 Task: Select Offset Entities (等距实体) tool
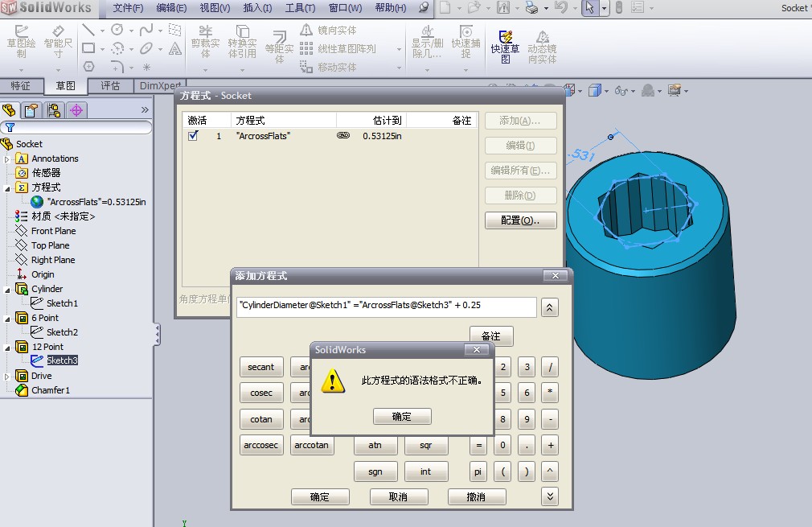coord(279,47)
